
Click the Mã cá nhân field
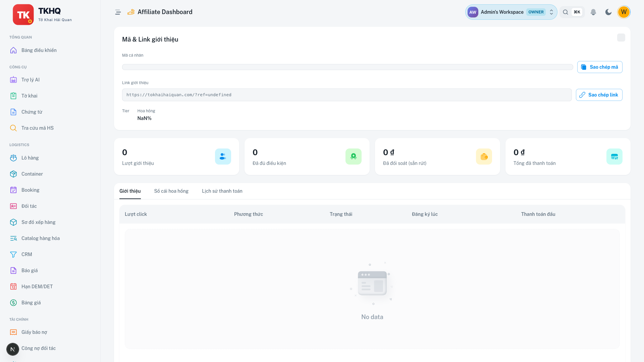pyautogui.click(x=347, y=67)
